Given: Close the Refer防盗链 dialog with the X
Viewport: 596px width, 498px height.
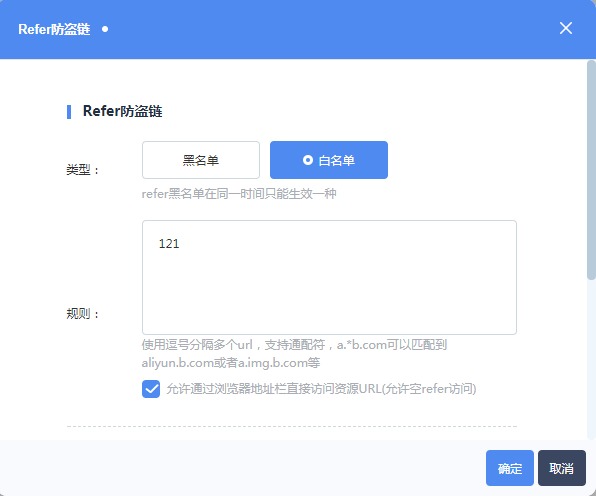Looking at the screenshot, I should pos(566,28).
